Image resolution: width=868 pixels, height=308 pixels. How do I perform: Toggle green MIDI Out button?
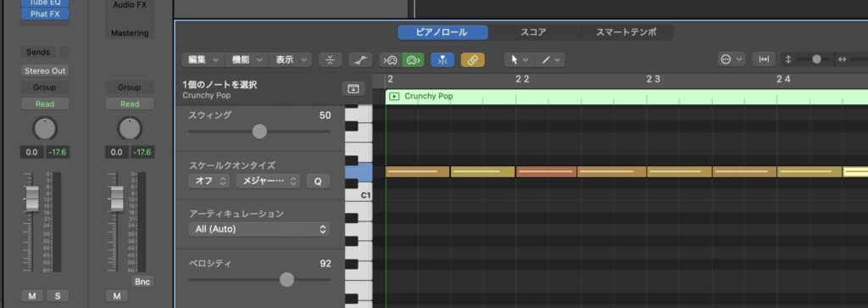[x=413, y=60]
